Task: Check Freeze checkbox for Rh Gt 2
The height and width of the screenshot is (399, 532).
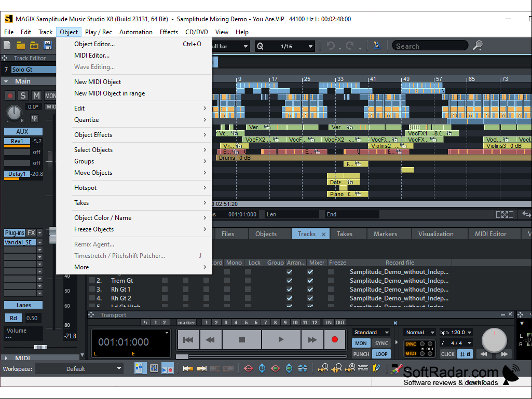Action: (x=331, y=298)
